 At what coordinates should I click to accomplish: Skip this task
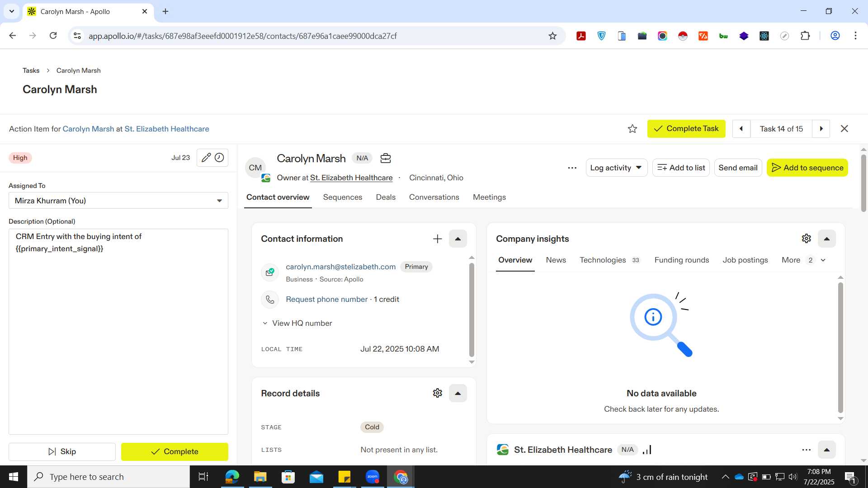coord(62,451)
